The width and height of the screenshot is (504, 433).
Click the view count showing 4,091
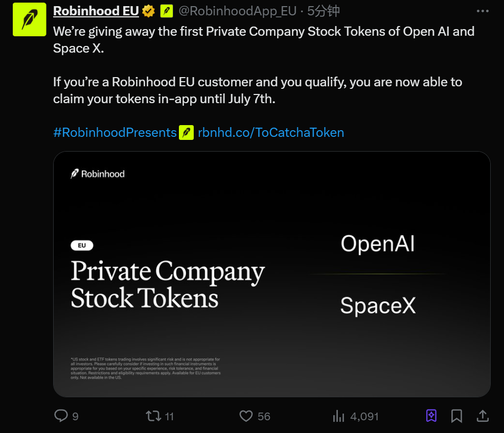(364, 416)
